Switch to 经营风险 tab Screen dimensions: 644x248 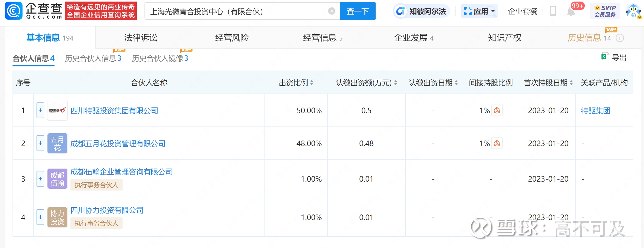coord(232,38)
